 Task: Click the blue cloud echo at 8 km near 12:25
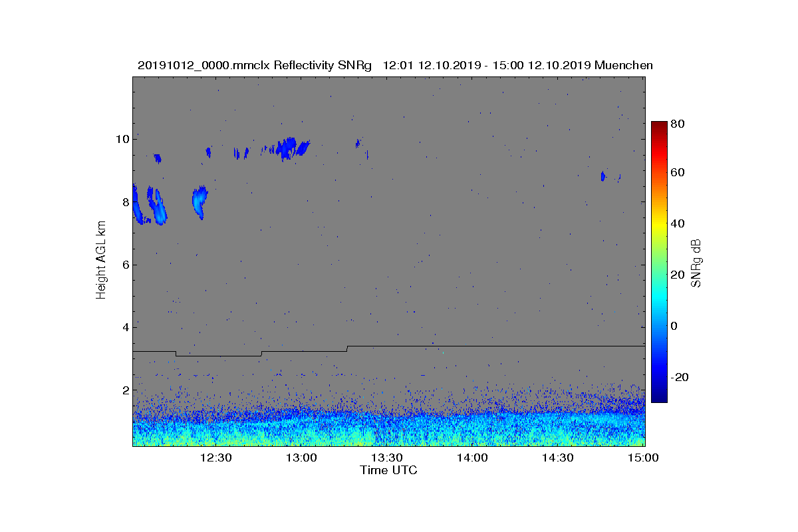tap(199, 202)
